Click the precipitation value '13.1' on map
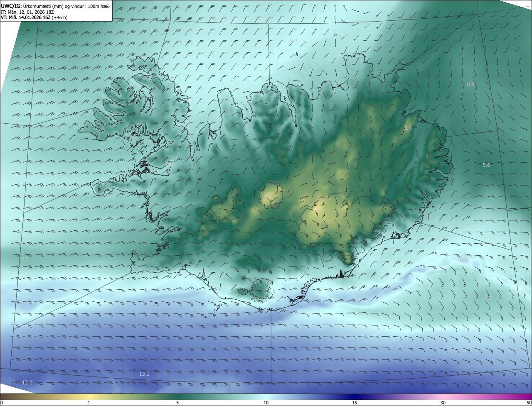Screen dimensions: 532x406 (x=144, y=374)
